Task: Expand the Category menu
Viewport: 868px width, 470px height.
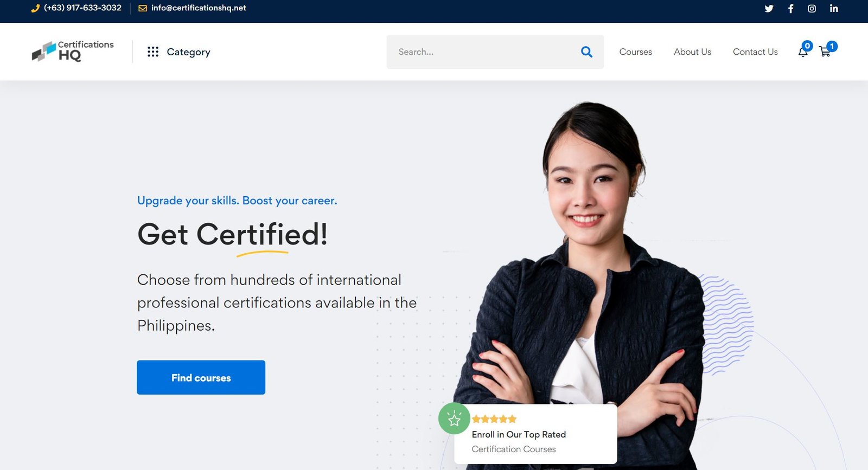Action: [188, 52]
